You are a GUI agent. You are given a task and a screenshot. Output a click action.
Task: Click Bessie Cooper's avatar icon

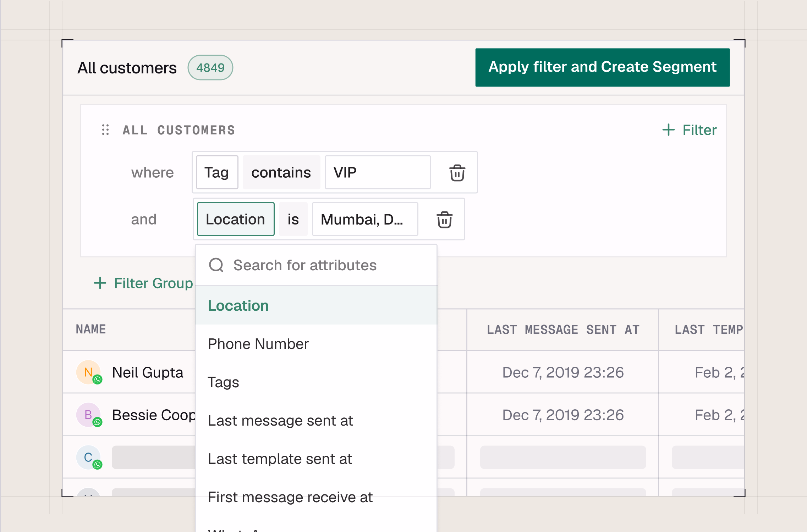coord(88,415)
